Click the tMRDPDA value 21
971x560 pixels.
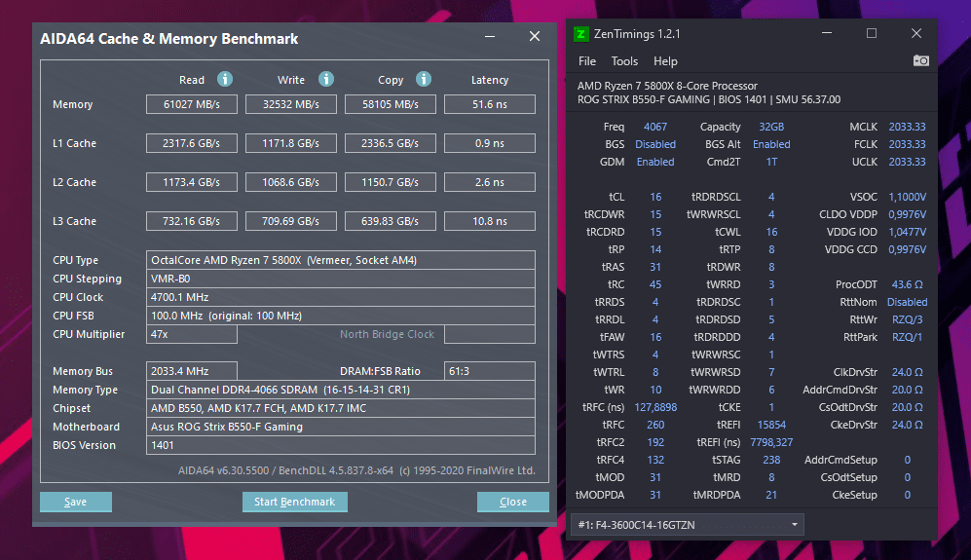point(771,495)
